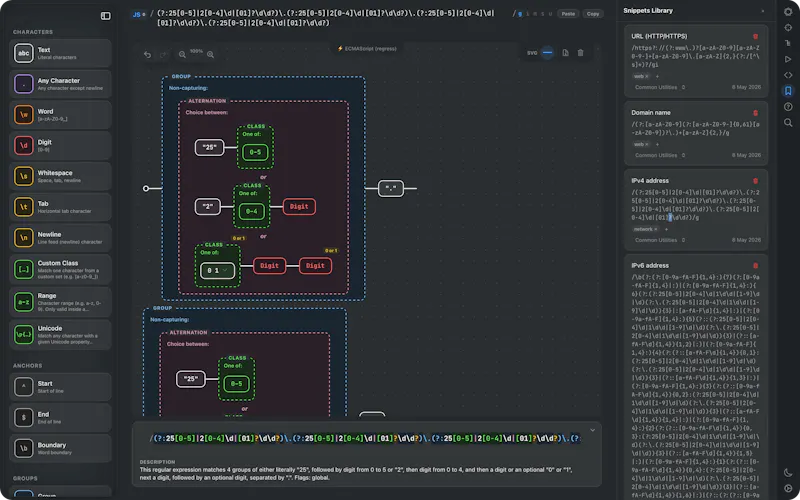800x500 pixels.
Task: Select the Start anchor block
Action: click(60, 387)
